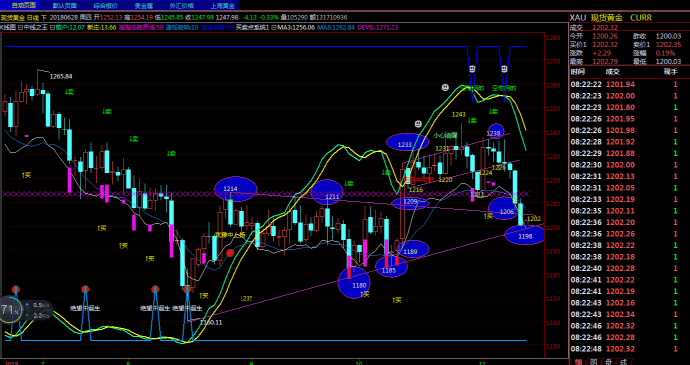690x365 pixels.
Task: Select the 细 tab below tick list
Action: click(578, 361)
